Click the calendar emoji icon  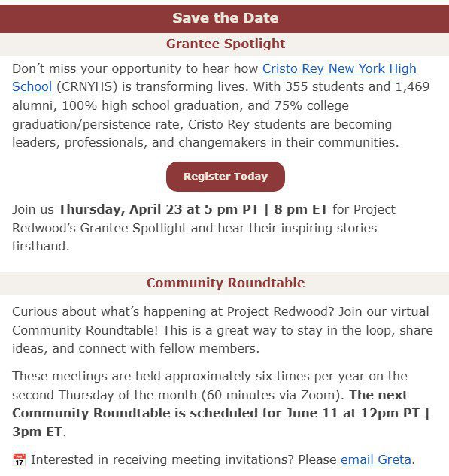pyautogui.click(x=19, y=459)
